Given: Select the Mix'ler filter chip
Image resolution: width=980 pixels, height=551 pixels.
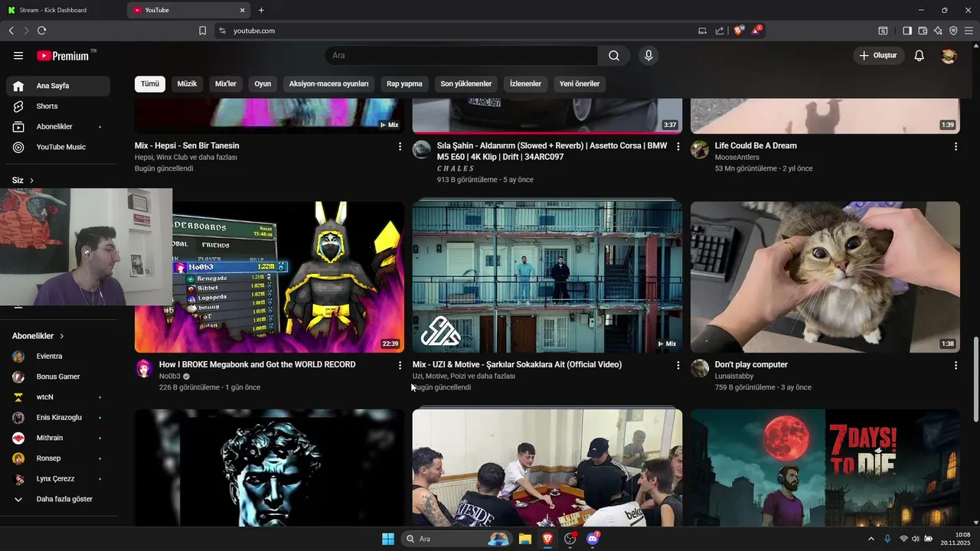Looking at the screenshot, I should (x=226, y=83).
